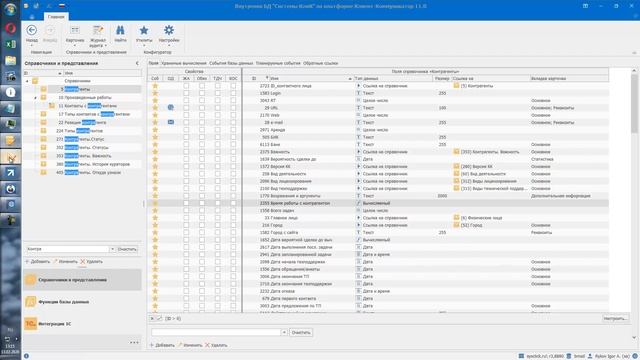Open the navigation pane overflow dots

[134, 342]
